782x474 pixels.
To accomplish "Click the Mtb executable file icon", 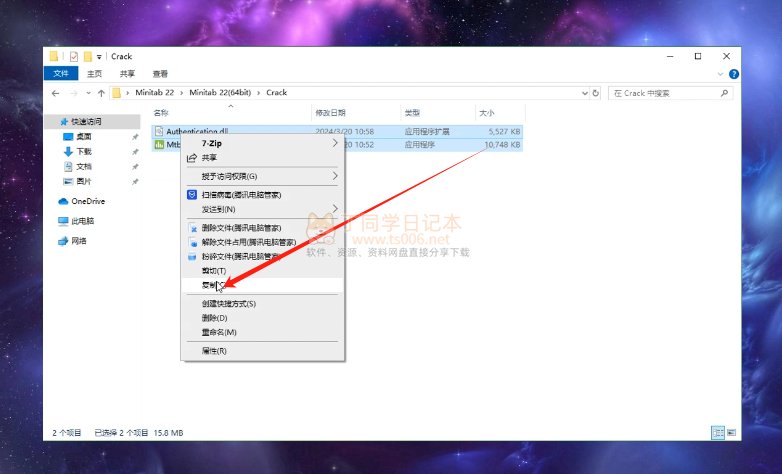I will pyautogui.click(x=159, y=145).
